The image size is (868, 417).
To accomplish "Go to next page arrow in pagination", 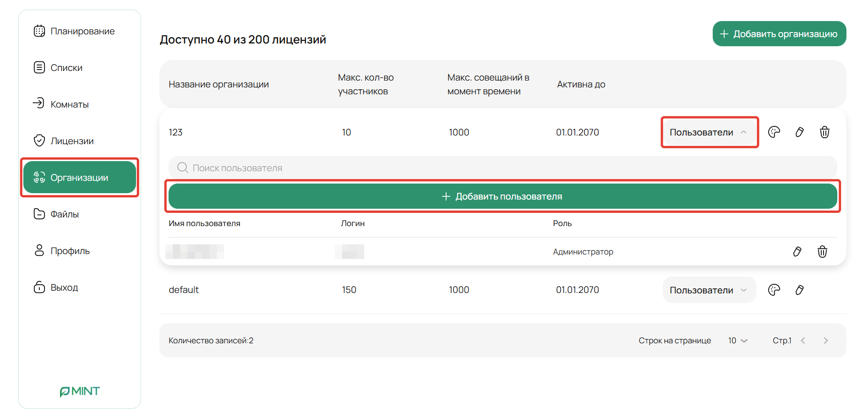I will click(825, 341).
